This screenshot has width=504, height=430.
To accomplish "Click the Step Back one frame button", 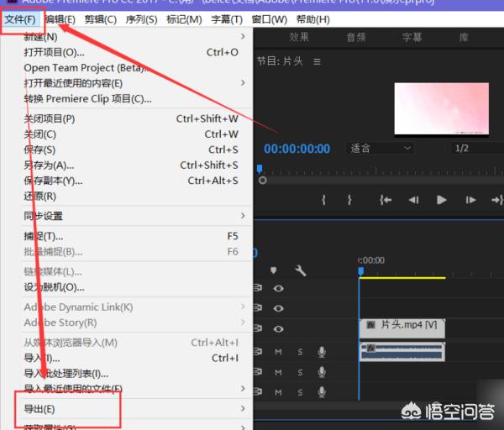I will coord(413,200).
